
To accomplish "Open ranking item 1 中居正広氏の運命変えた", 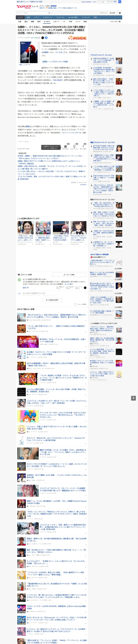I will coord(104,60).
